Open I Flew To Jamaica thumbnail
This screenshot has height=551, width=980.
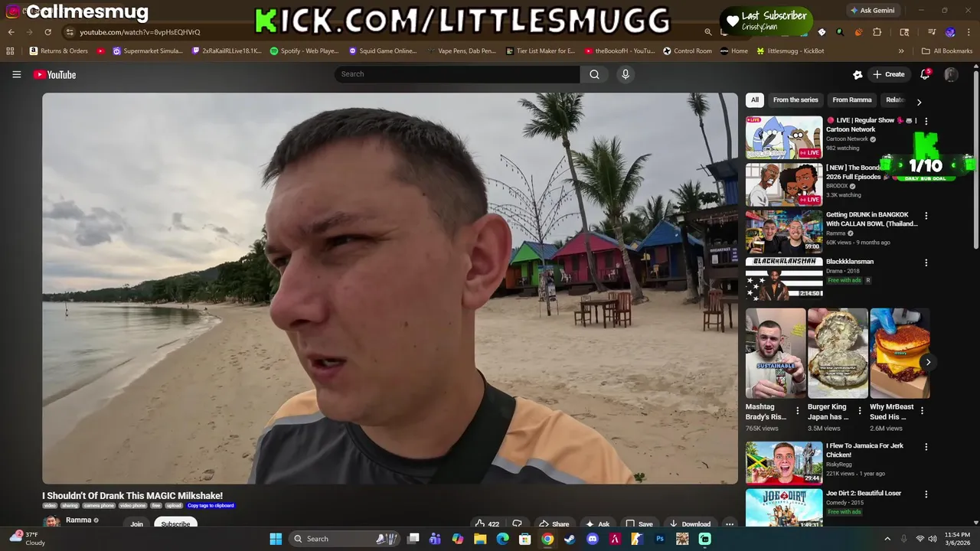click(784, 463)
